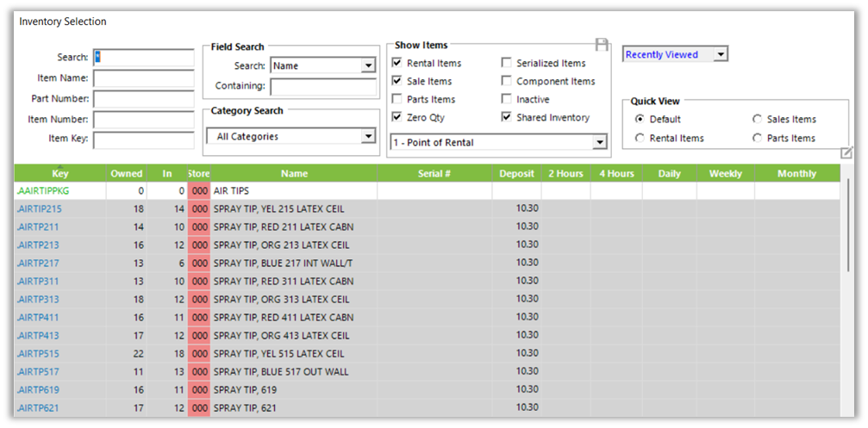
Task: Click the edit pencil icon below Quick View
Action: (846, 153)
